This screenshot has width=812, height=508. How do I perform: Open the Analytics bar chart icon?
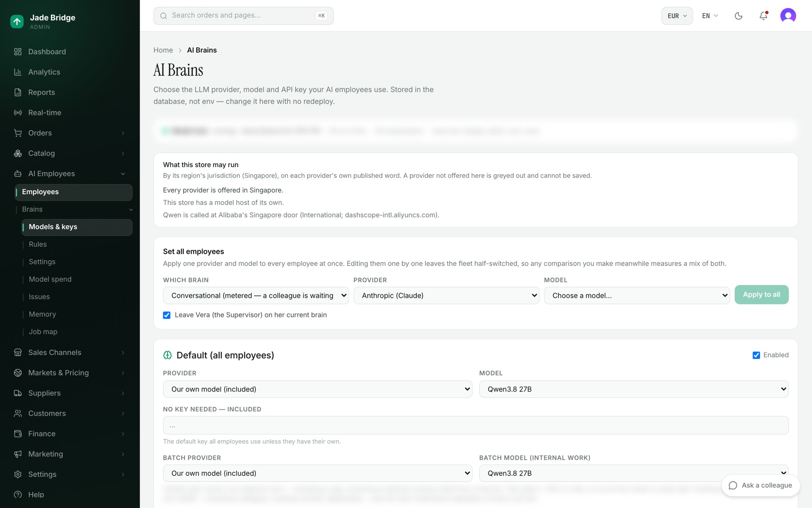[18, 72]
